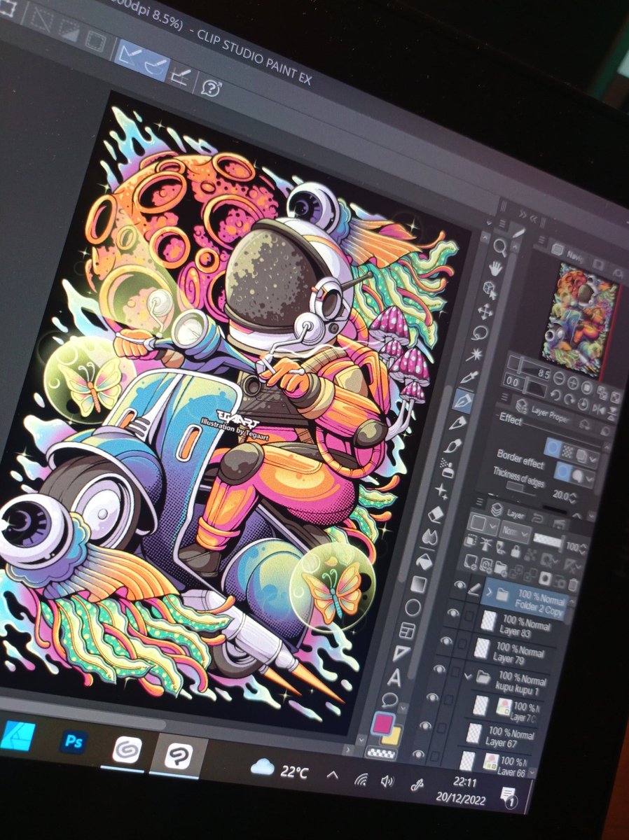
Task: Select the Move layer tool
Action: coord(485,311)
